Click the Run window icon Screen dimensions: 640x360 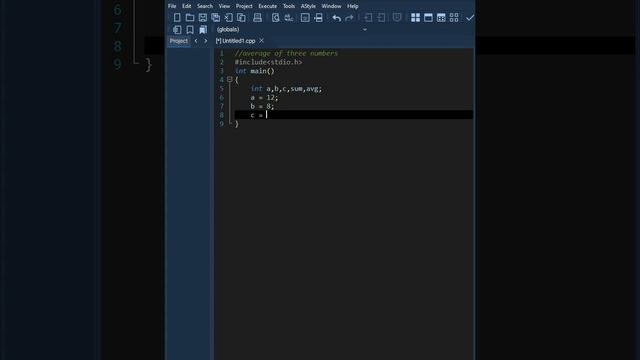coord(428,18)
